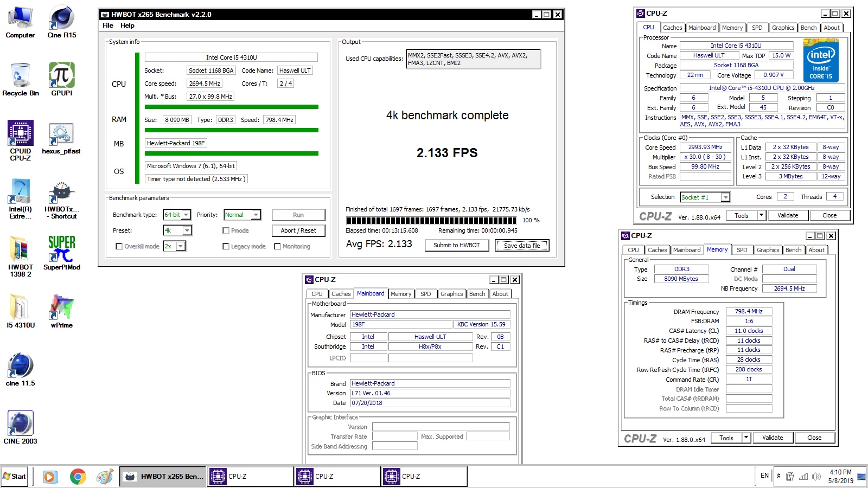Click the Intel Core i5 logo
This screenshot has width=868, height=488.
point(821,60)
